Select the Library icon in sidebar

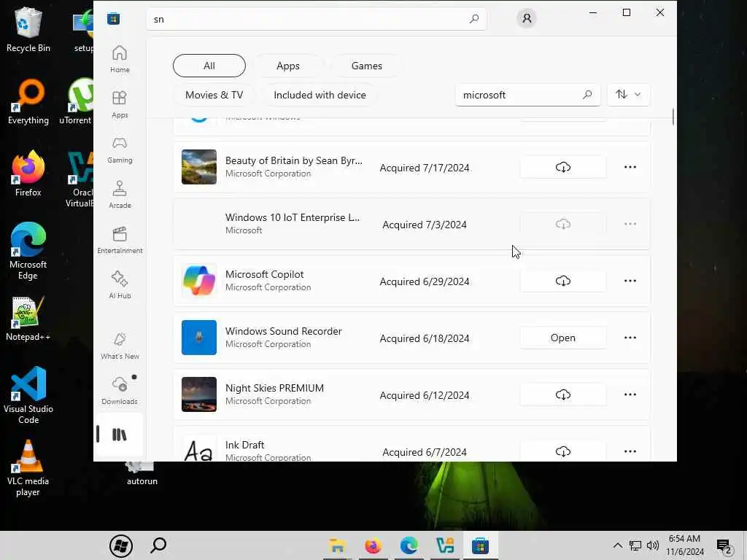click(x=119, y=435)
